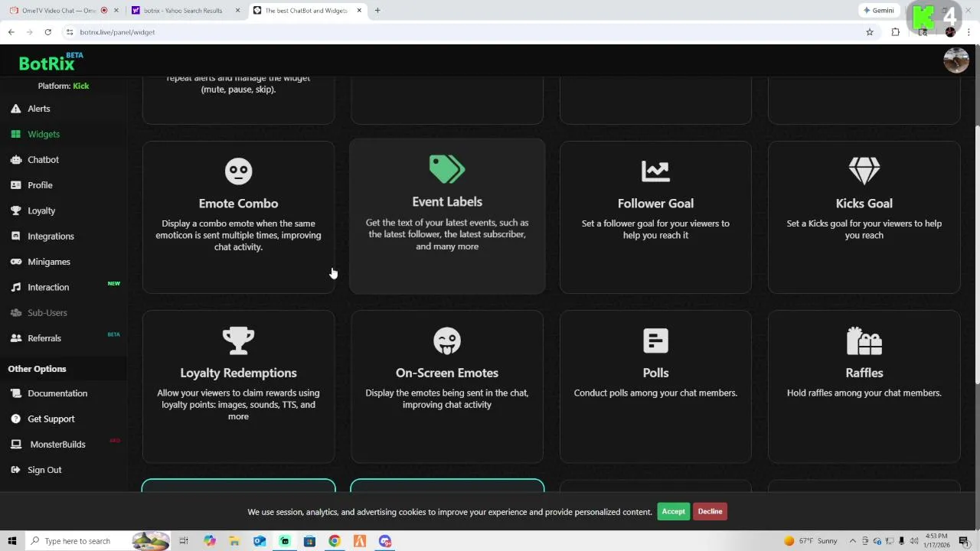Image resolution: width=980 pixels, height=551 pixels.
Task: Reload the page in browser toolbar
Action: click(x=47, y=32)
